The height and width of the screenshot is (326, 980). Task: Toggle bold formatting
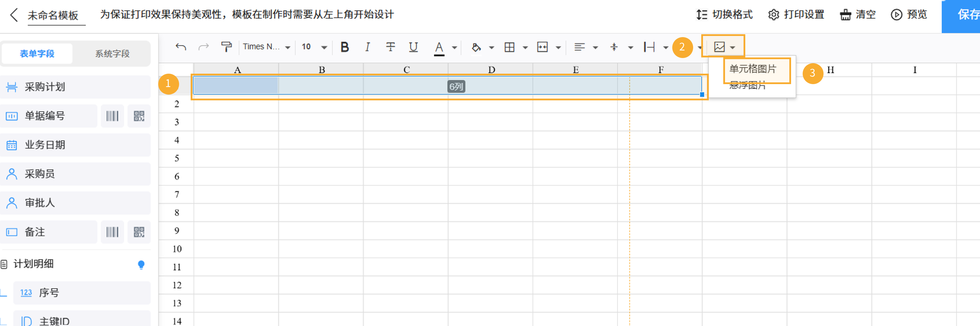click(345, 47)
